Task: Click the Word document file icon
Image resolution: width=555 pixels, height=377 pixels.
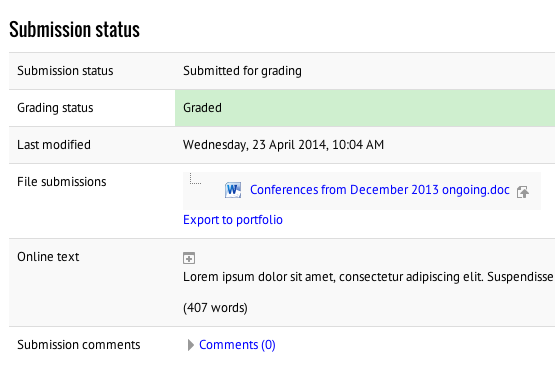Action: point(233,190)
